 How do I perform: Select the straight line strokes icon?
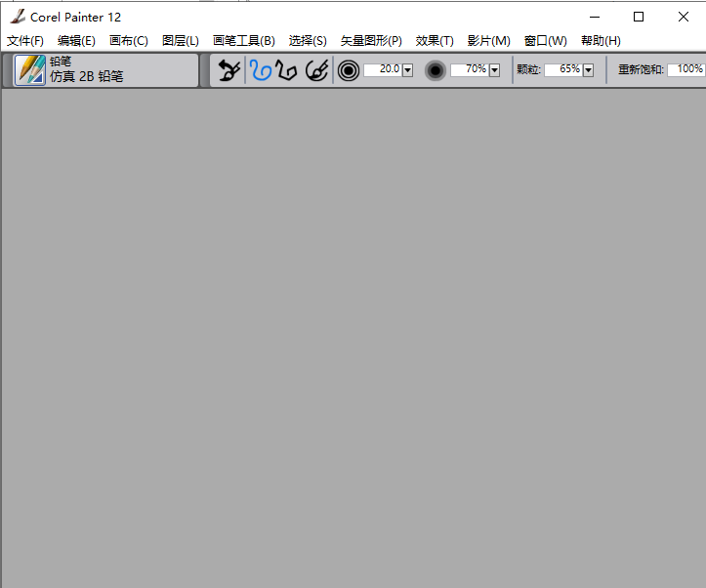(x=286, y=70)
